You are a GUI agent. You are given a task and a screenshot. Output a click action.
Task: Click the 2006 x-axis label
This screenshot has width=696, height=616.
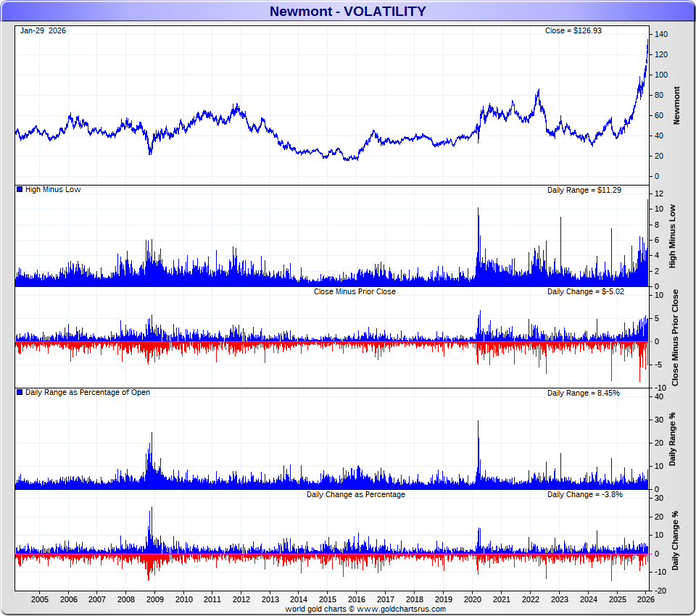pyautogui.click(x=68, y=599)
